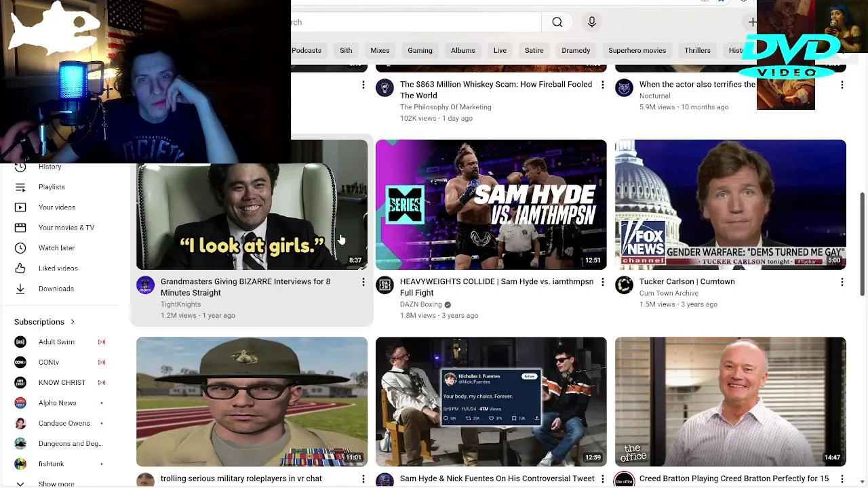
Task: Open options menu for Sam Hyde Fuentes video
Action: point(602,479)
